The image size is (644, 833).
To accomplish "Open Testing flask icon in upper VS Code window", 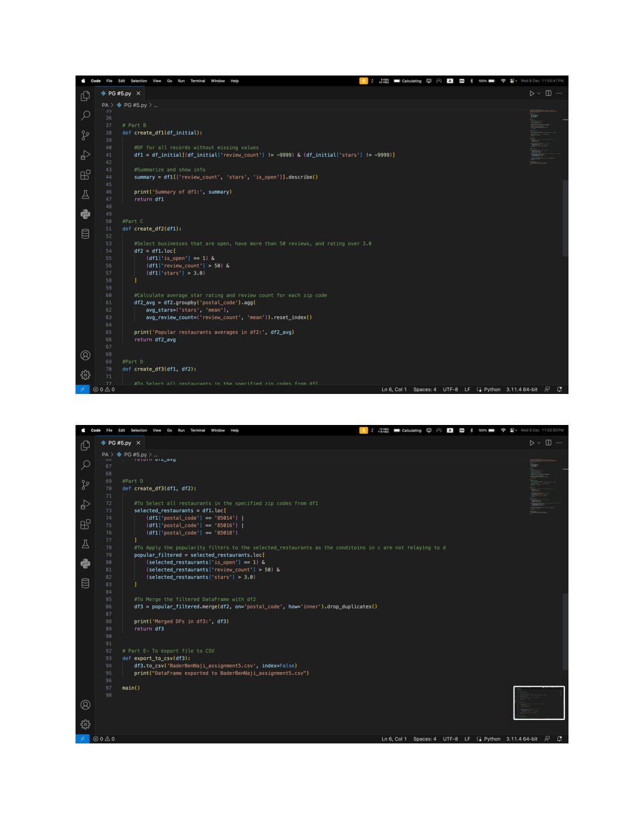I will [85, 194].
